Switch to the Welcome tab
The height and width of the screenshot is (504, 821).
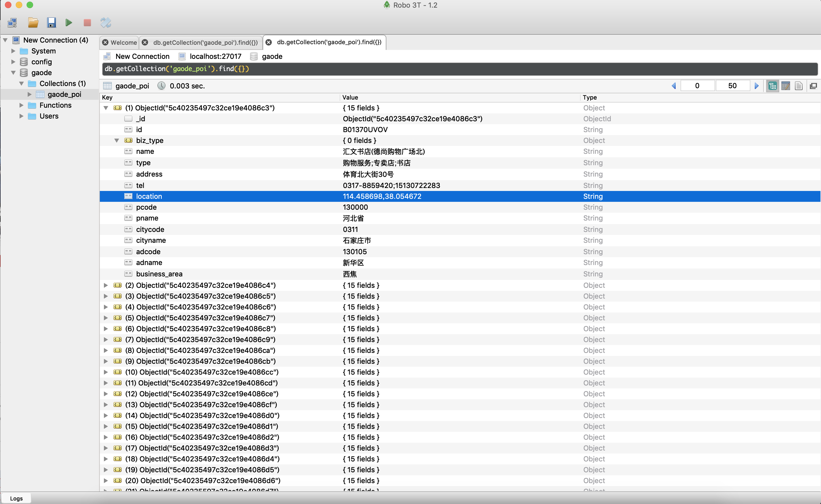pyautogui.click(x=124, y=42)
